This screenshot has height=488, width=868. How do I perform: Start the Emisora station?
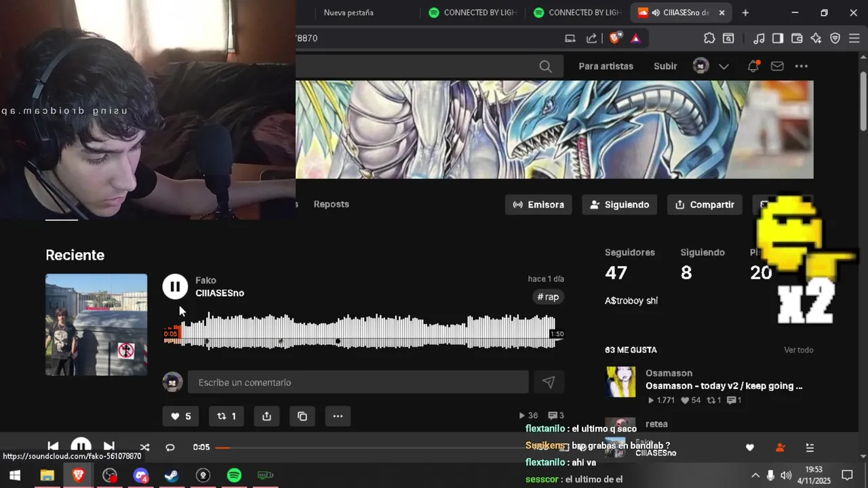click(538, 205)
